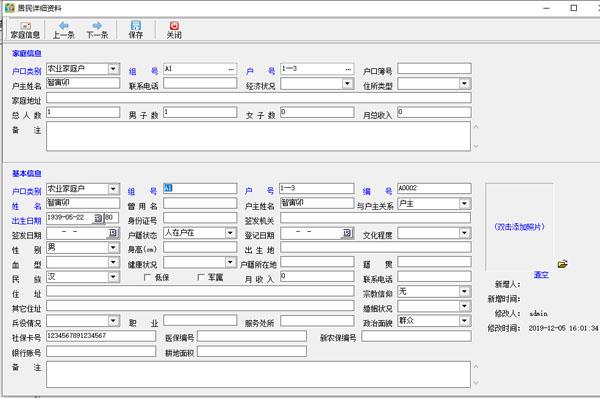The height and width of the screenshot is (400, 600).
Task: Expand the 政治面貌 dropdown
Action: coord(465,321)
